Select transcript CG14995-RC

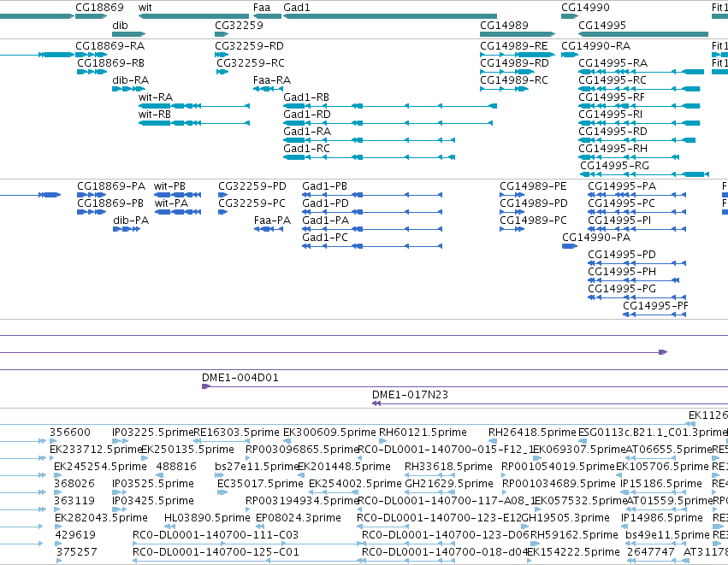tap(639, 89)
